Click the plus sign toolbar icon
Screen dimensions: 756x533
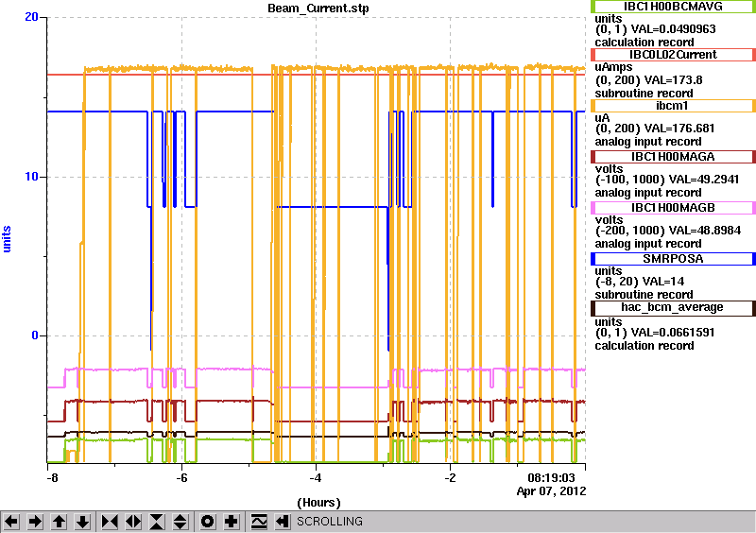pos(232,522)
